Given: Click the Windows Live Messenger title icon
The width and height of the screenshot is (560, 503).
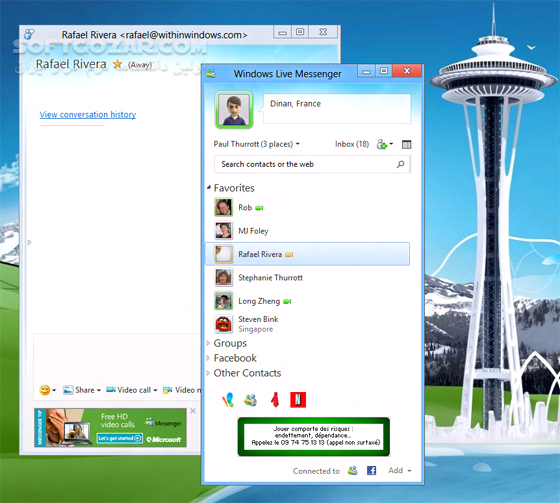Looking at the screenshot, I should [x=211, y=73].
